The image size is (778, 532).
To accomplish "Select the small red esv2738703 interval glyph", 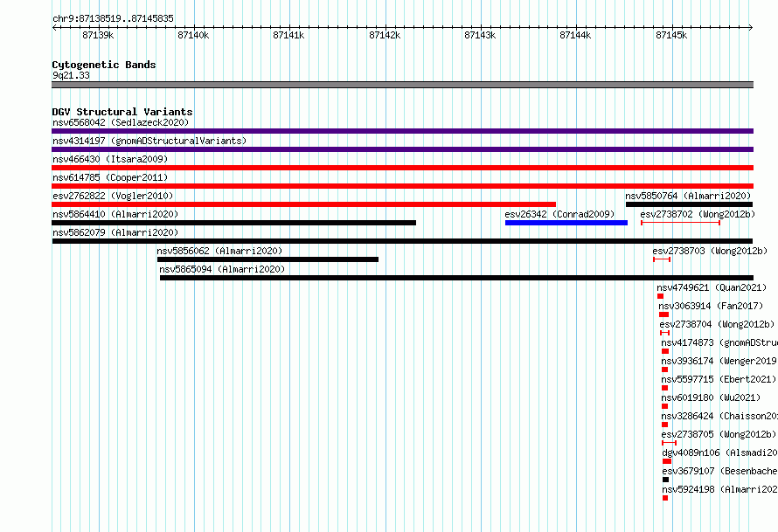I will pyautogui.click(x=662, y=259).
